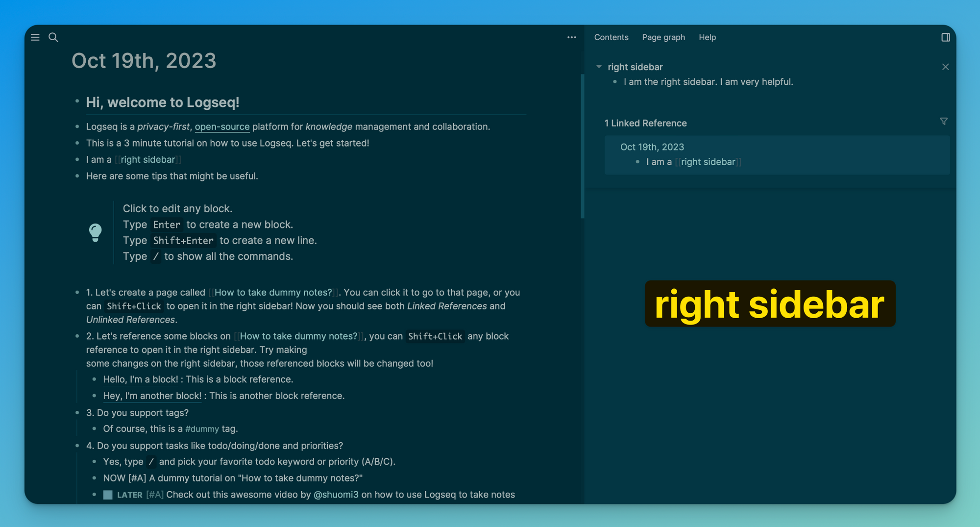
Task: Collapse the right sidebar page block
Action: tap(599, 67)
